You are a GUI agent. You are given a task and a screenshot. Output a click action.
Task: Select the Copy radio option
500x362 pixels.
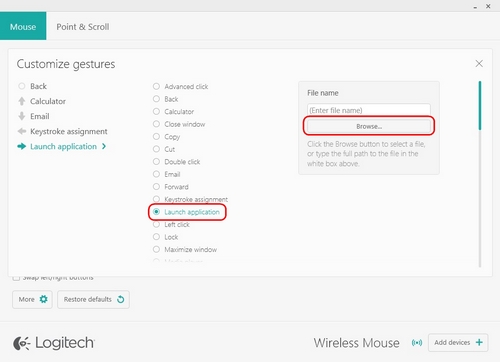(x=166, y=137)
